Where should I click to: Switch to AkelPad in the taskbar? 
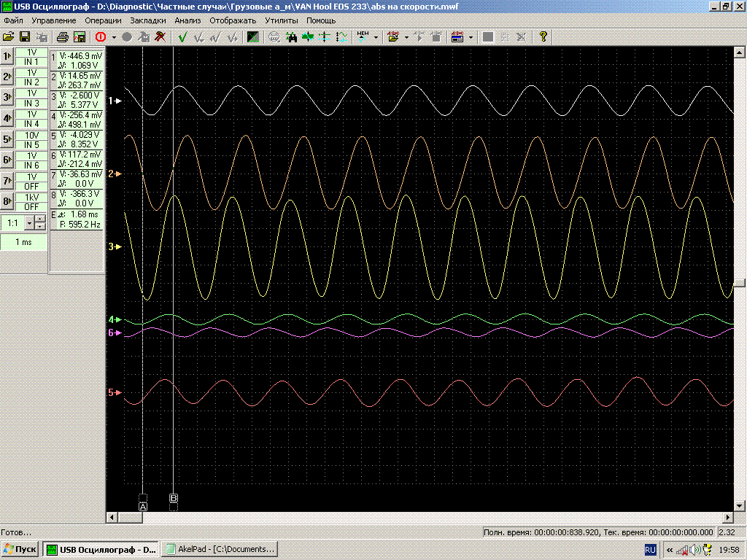(219, 549)
